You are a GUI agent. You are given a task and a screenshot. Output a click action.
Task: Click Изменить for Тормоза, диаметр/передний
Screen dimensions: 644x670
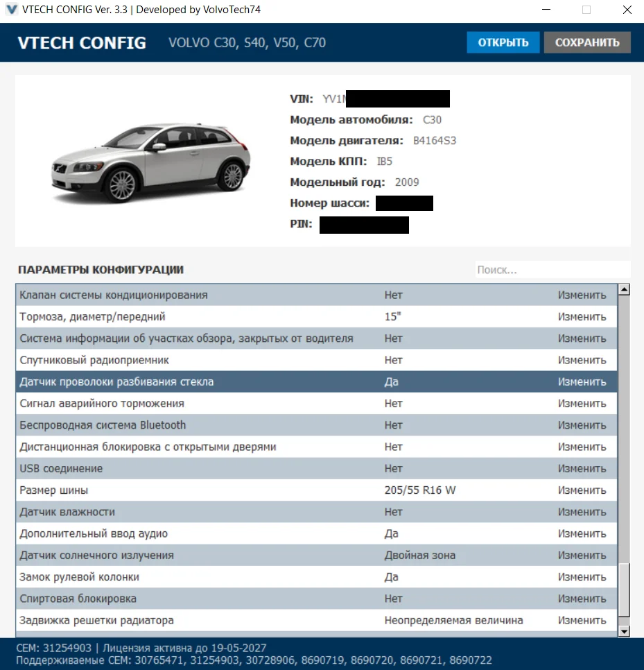tap(582, 317)
